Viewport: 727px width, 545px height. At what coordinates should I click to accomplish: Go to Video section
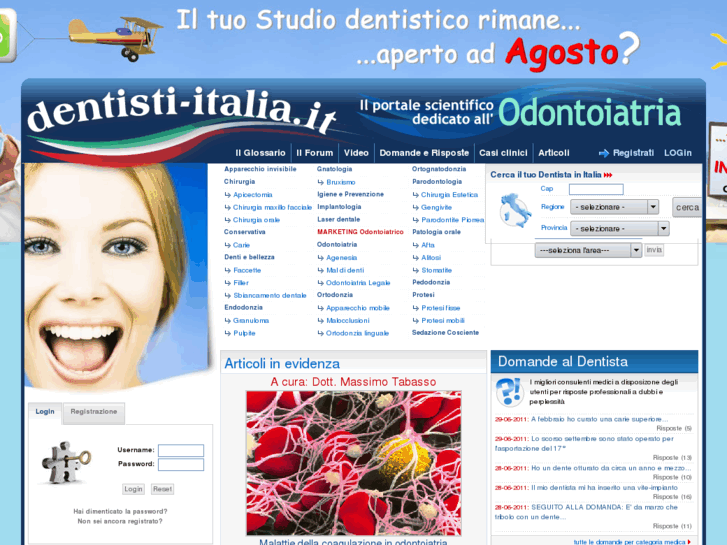click(x=356, y=153)
